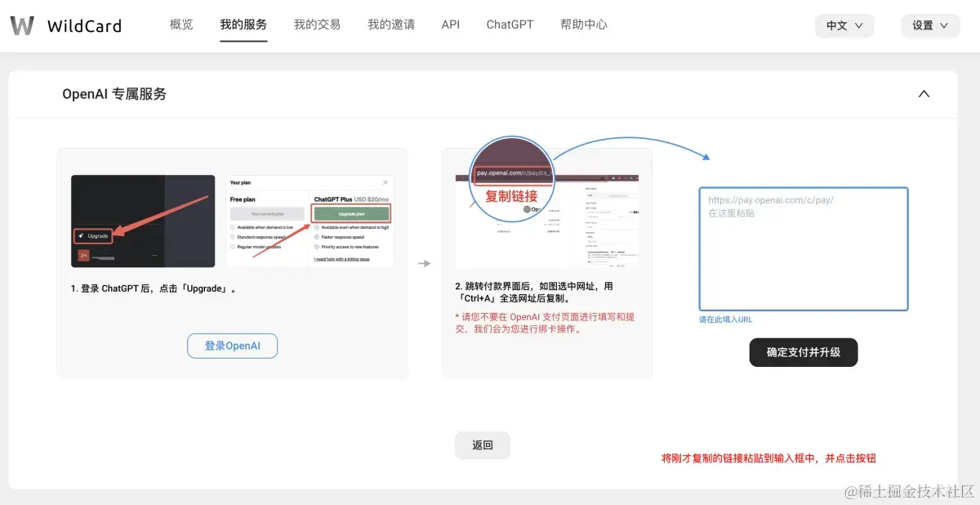Click the OpenAI 专属服务 heading
Viewport: 980px width, 505px height.
pyautogui.click(x=114, y=94)
